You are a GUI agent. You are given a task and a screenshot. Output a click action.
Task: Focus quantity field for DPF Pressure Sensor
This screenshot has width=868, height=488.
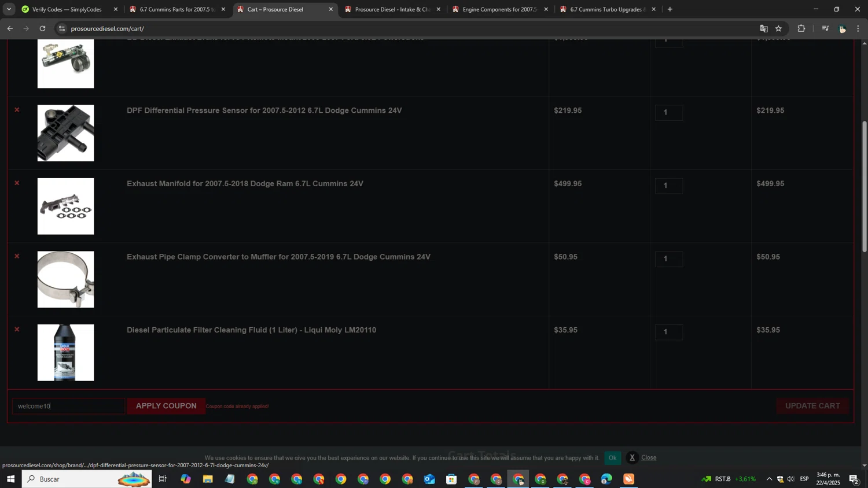coord(669,113)
